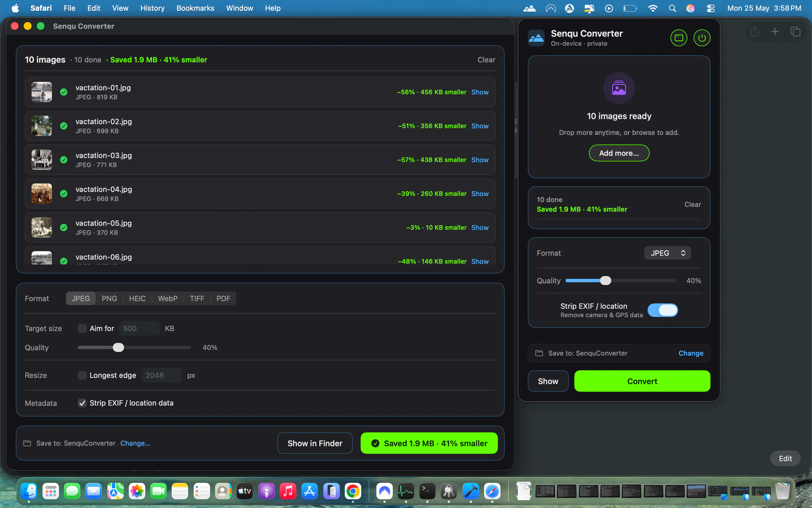Image resolution: width=812 pixels, height=508 pixels.
Task: Click the Show button in popover
Action: pyautogui.click(x=548, y=381)
